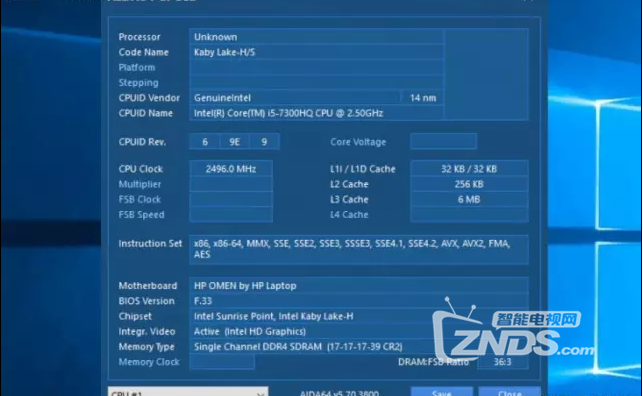Screen dimensions: 643x396
Task: Click the greyed Stepping label
Action: click(x=139, y=82)
